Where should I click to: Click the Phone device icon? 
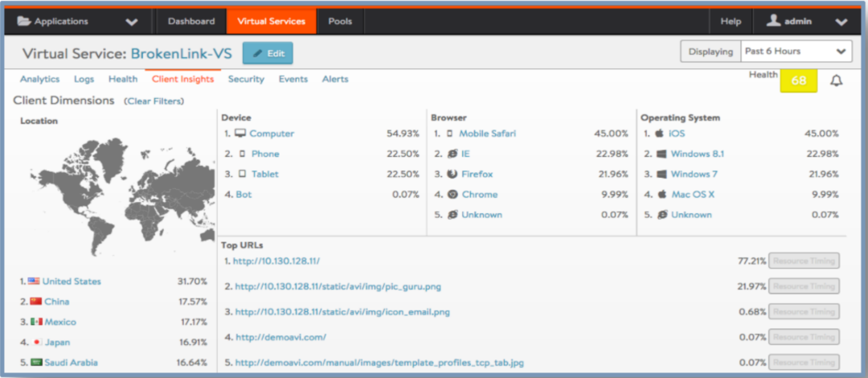click(x=242, y=154)
